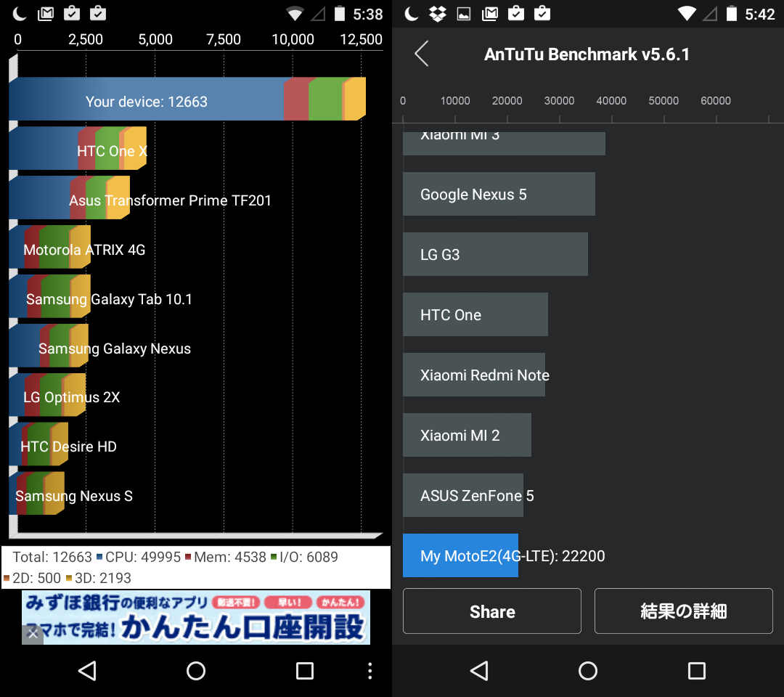Tap the ASUS ZenFone 5 bar
Image resolution: width=784 pixels, height=697 pixels.
click(463, 495)
